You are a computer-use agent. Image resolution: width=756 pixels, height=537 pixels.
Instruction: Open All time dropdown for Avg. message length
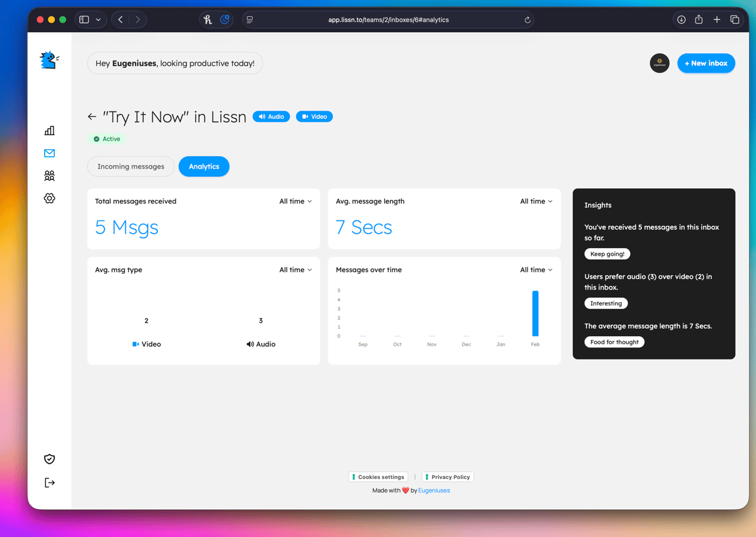pos(536,201)
